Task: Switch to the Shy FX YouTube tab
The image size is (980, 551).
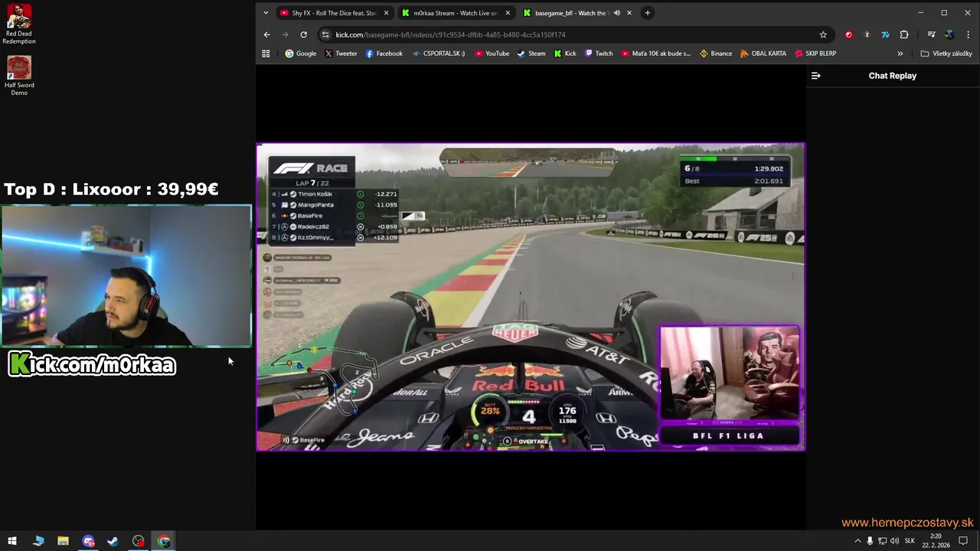Action: (334, 13)
